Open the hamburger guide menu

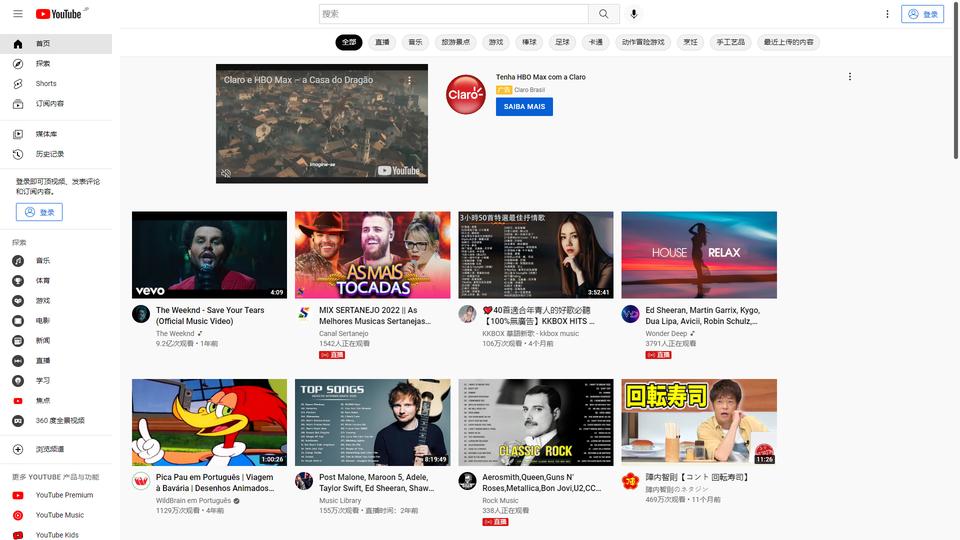click(x=18, y=13)
